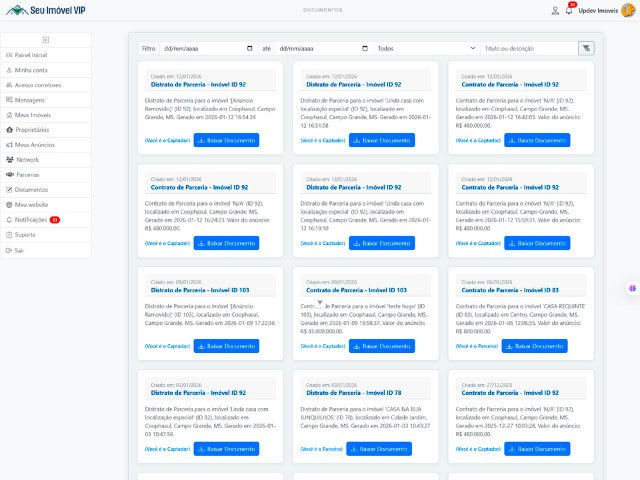Download the first Distrato de Parceria document

coord(225,140)
